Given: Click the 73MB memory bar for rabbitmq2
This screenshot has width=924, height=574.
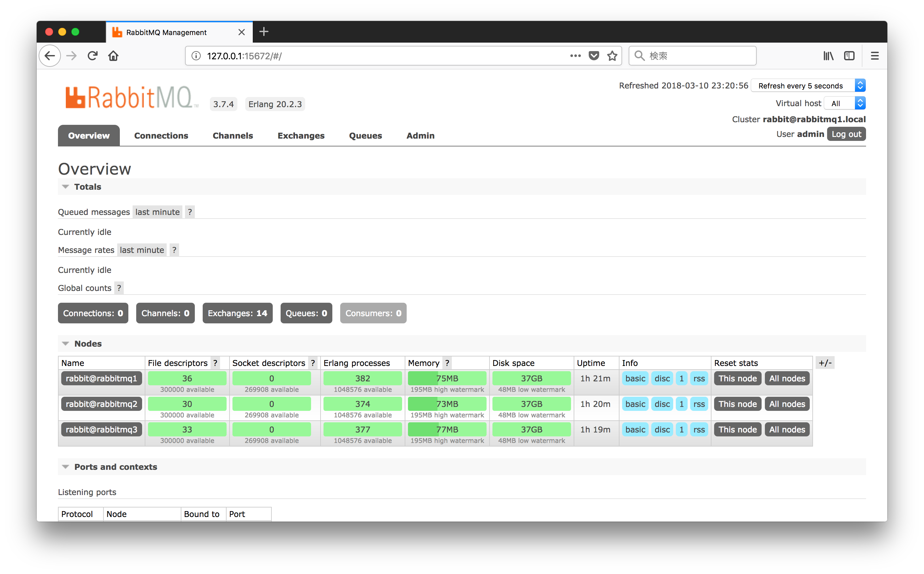Looking at the screenshot, I should pyautogui.click(x=447, y=404).
